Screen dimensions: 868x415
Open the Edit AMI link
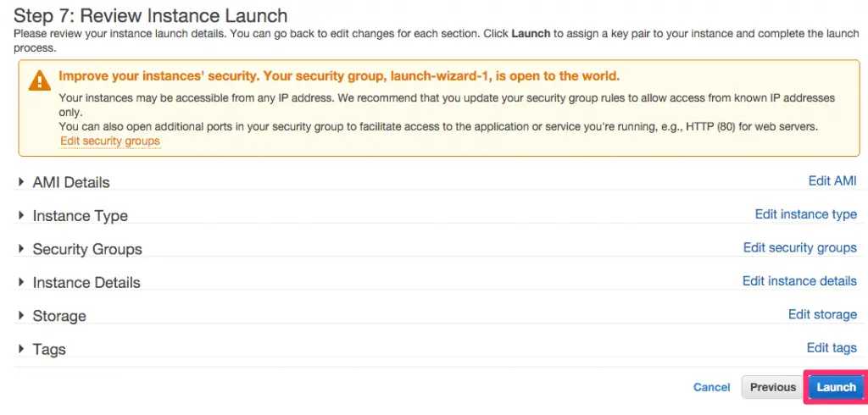pyautogui.click(x=832, y=181)
